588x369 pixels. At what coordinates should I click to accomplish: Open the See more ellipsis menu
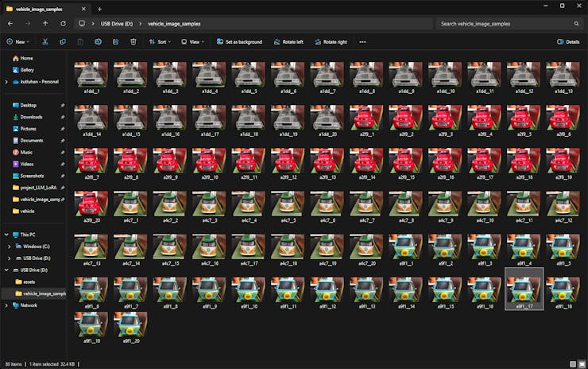(x=362, y=41)
